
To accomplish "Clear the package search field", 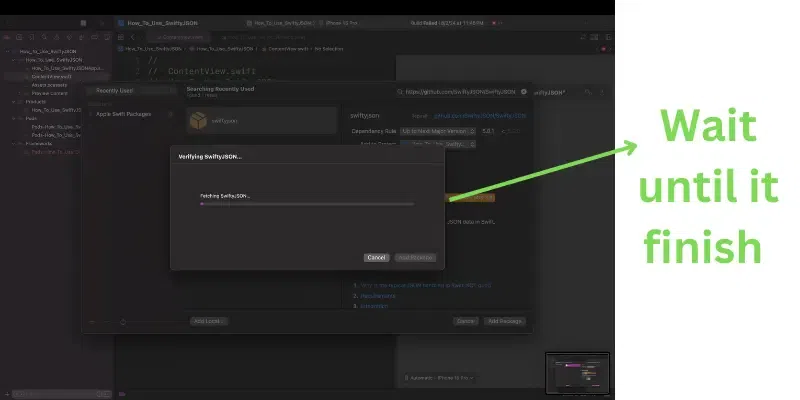I will point(523,92).
